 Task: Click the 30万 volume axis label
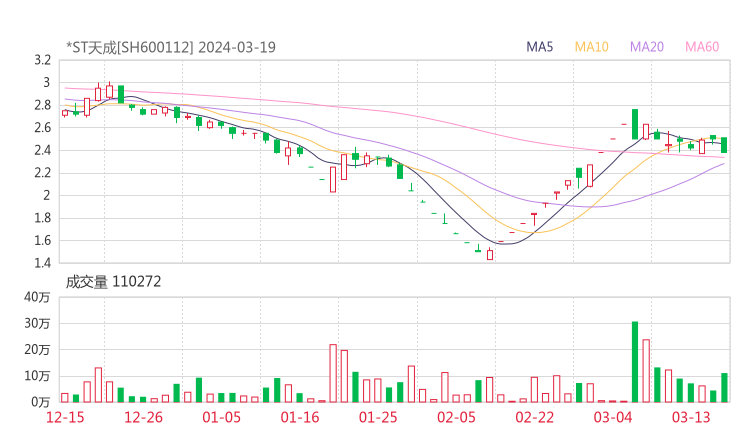pos(37,323)
